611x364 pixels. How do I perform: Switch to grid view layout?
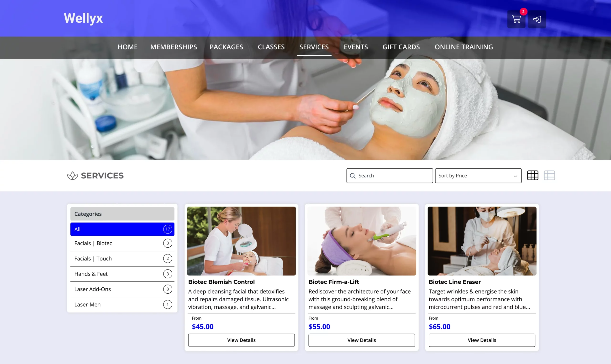[532, 175]
